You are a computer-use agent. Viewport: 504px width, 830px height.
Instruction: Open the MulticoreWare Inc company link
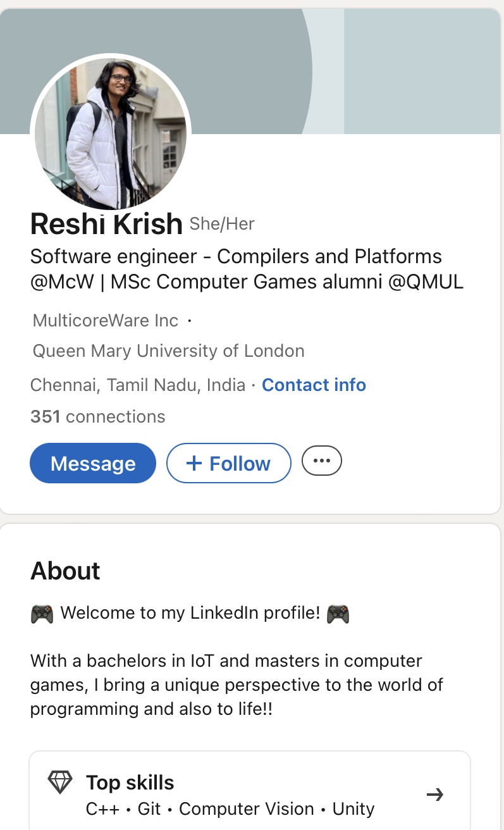pyautogui.click(x=106, y=320)
